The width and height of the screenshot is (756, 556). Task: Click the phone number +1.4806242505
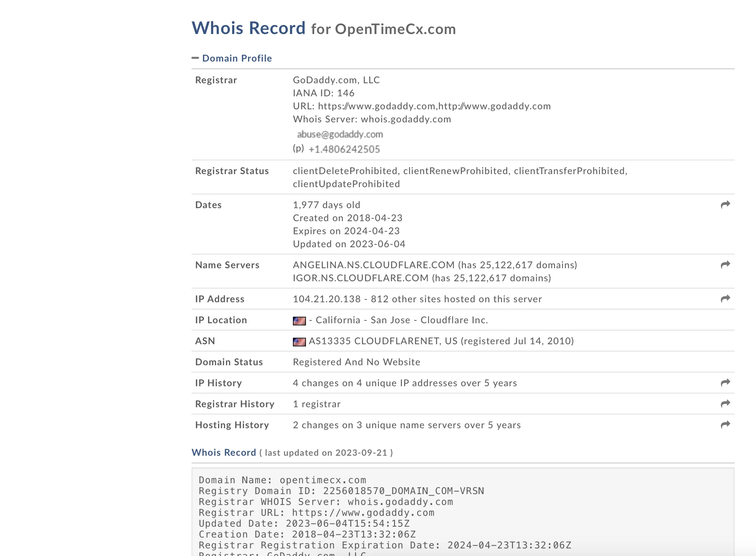344,149
